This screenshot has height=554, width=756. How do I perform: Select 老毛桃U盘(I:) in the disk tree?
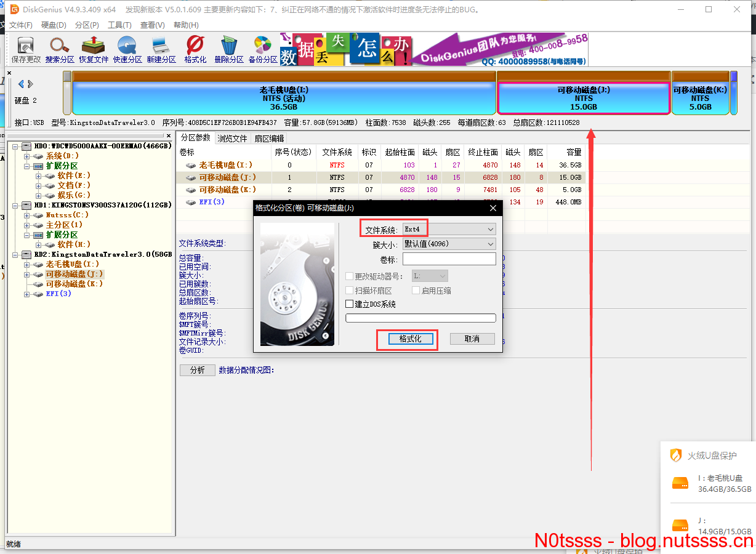(73, 264)
